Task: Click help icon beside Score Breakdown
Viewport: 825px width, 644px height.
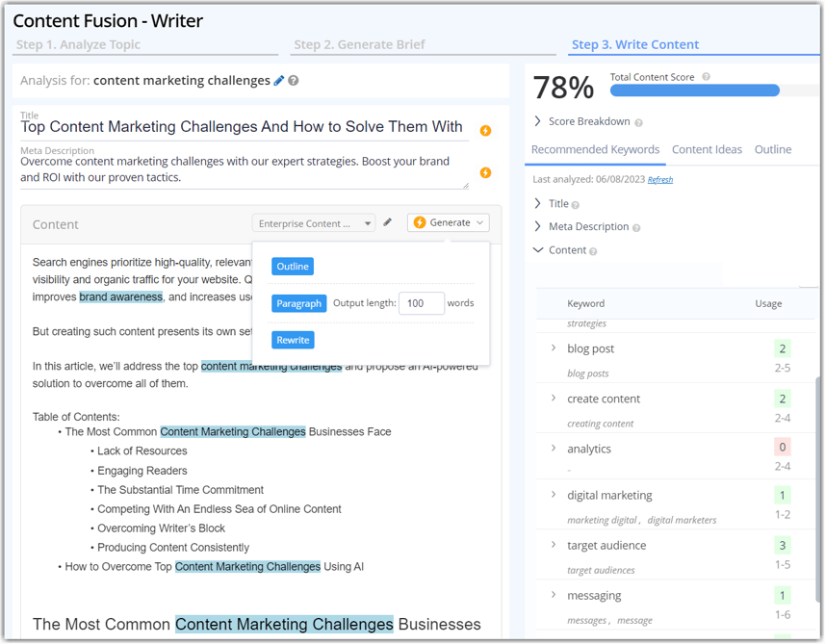Action: [638, 121]
